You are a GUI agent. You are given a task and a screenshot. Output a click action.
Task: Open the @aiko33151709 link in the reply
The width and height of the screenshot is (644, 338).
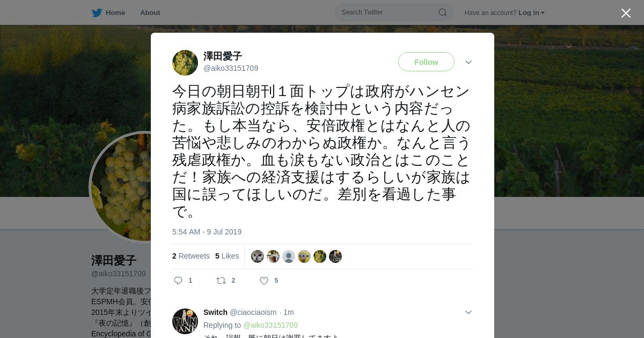pyautogui.click(x=270, y=325)
